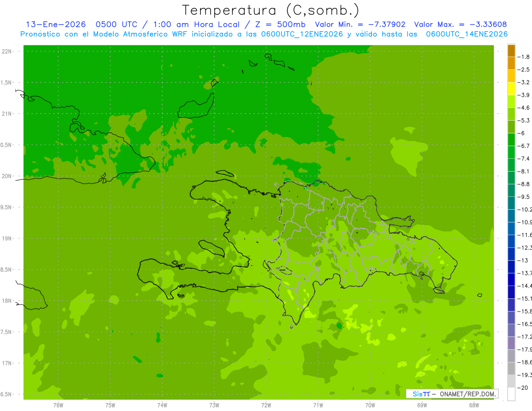This screenshot has height=411, width=532.
Task: Pick the dark orange swatch above -1.8
Action: (x=511, y=51)
